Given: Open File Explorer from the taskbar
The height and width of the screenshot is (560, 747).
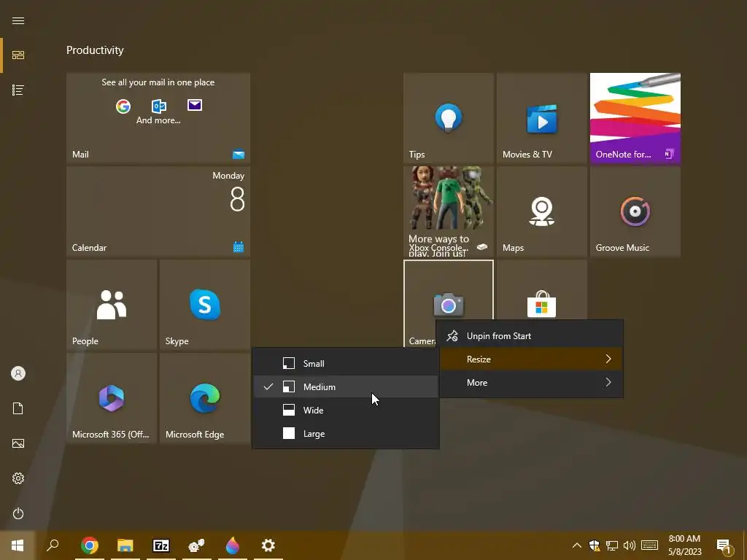Looking at the screenshot, I should (x=125, y=545).
